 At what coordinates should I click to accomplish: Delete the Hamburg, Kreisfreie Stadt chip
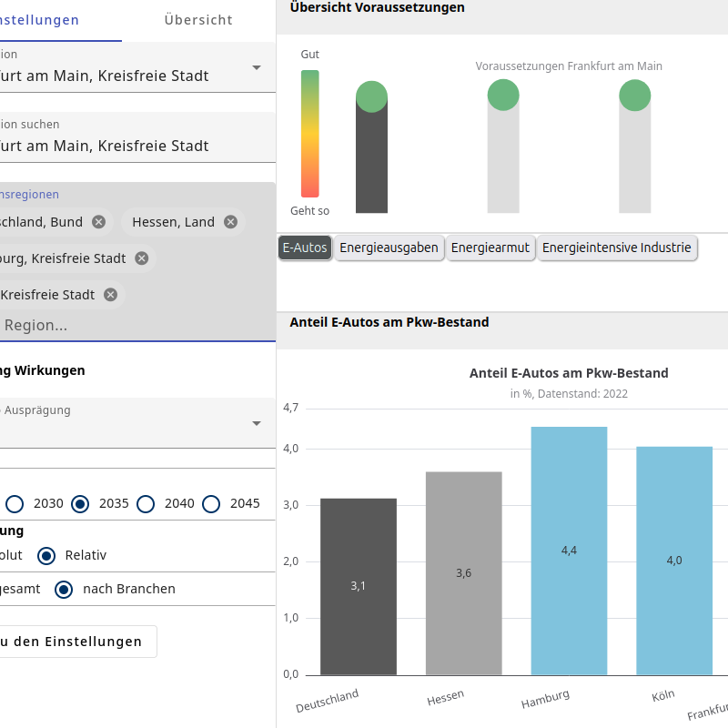(141, 258)
